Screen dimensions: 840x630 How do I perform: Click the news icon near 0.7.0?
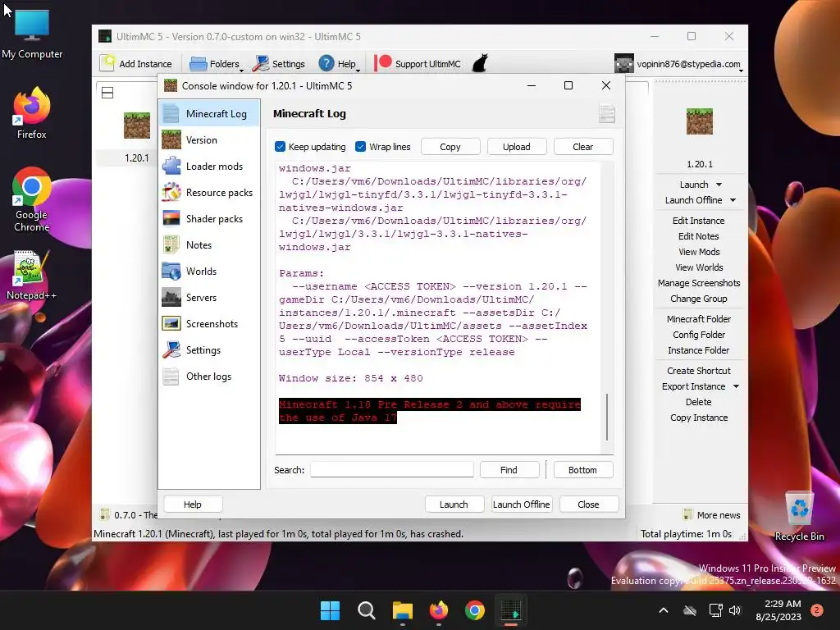tap(104, 514)
